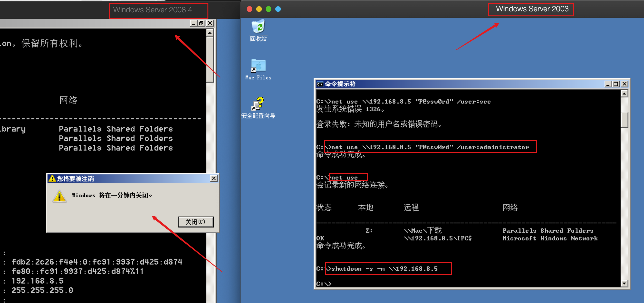
Task: Click the Windows Server 2008 4 window title
Action: (153, 10)
